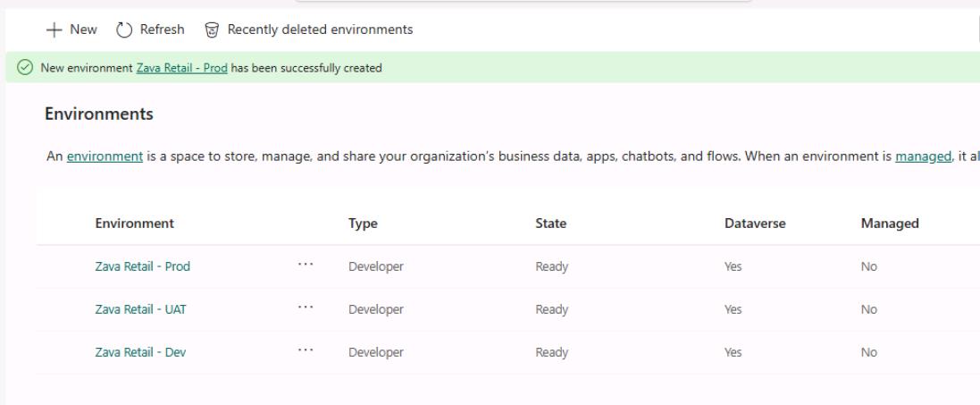Viewport: 980px width, 405px height.
Task: Open Zava Retail - Prod link in notification
Action: 182,68
